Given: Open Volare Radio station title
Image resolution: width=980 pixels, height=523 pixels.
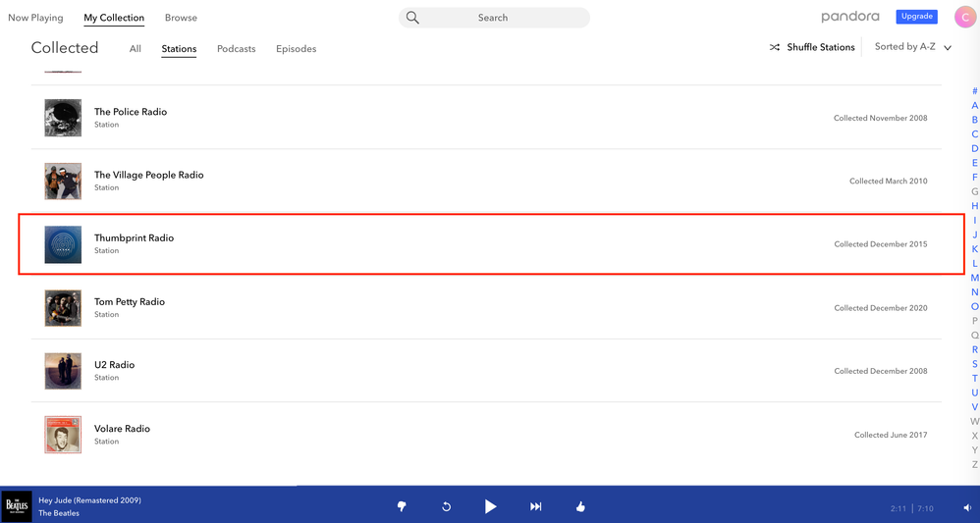Looking at the screenshot, I should pos(122,429).
